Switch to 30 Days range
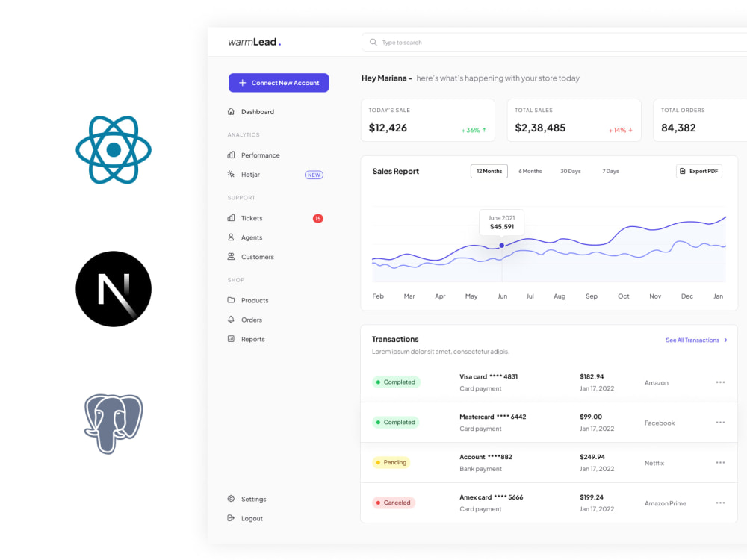 (x=570, y=172)
